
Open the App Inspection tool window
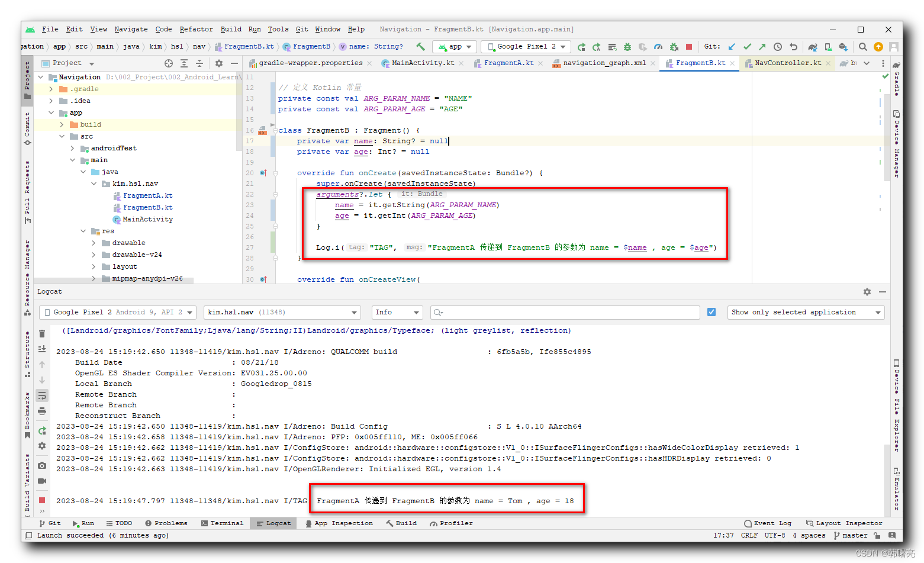[x=339, y=523]
